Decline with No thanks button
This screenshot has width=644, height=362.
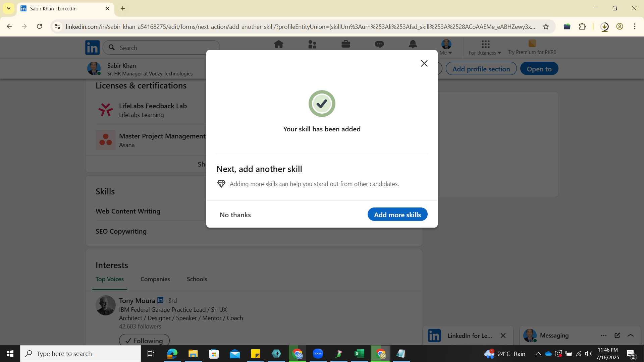pos(235,215)
